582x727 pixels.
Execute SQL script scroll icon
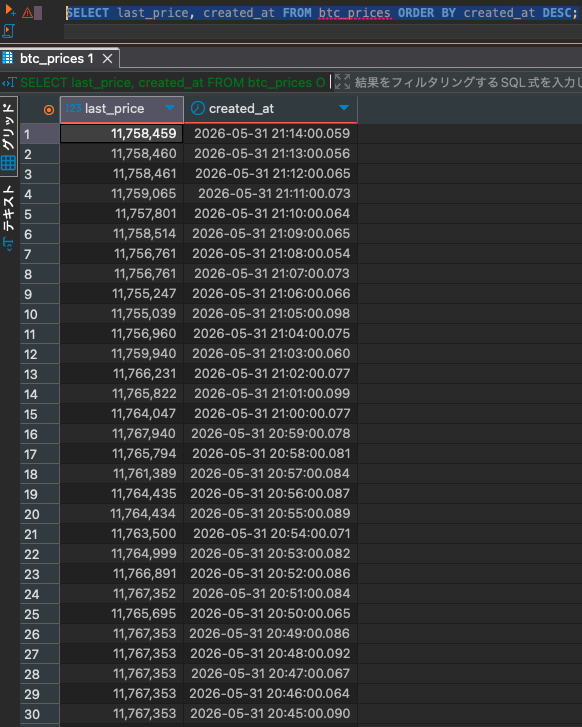pos(8,32)
